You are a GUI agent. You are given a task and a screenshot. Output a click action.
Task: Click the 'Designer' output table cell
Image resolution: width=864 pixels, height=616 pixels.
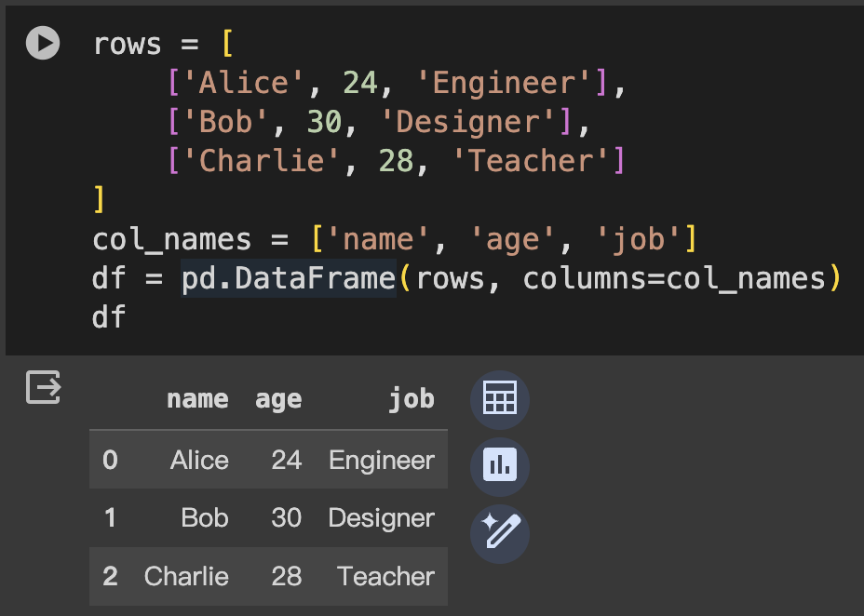point(382,517)
